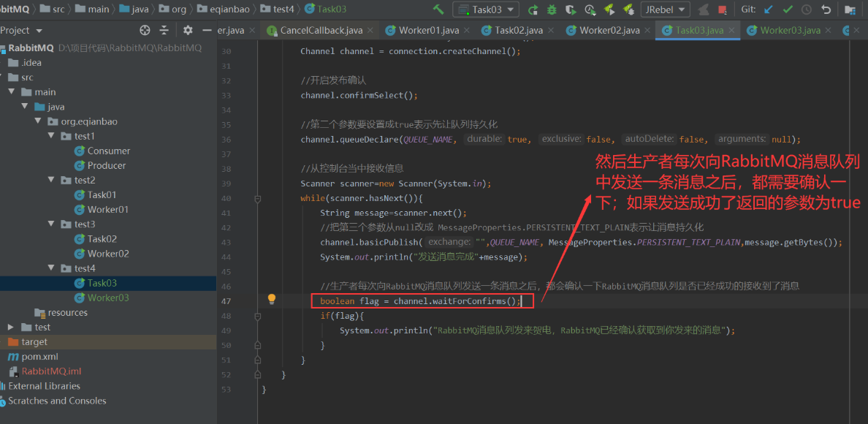Debug with JRebel rocket bug icon
The width and height of the screenshot is (868, 424).
tap(628, 10)
